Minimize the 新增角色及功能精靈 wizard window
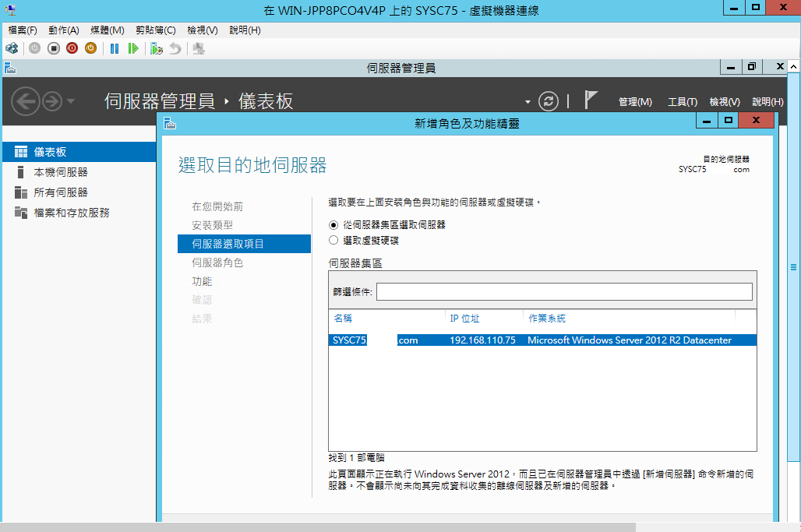Screen dimensions: 801x532 click(x=707, y=121)
